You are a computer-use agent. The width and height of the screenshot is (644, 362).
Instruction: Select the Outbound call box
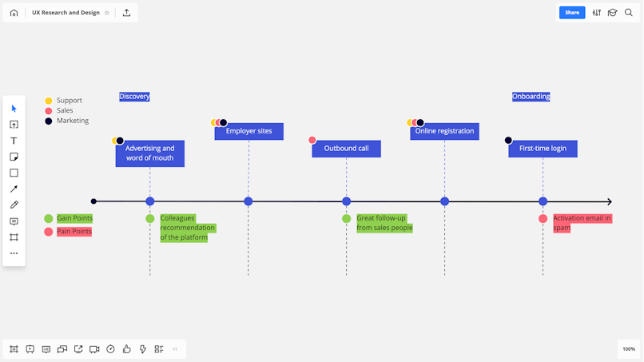pos(346,149)
